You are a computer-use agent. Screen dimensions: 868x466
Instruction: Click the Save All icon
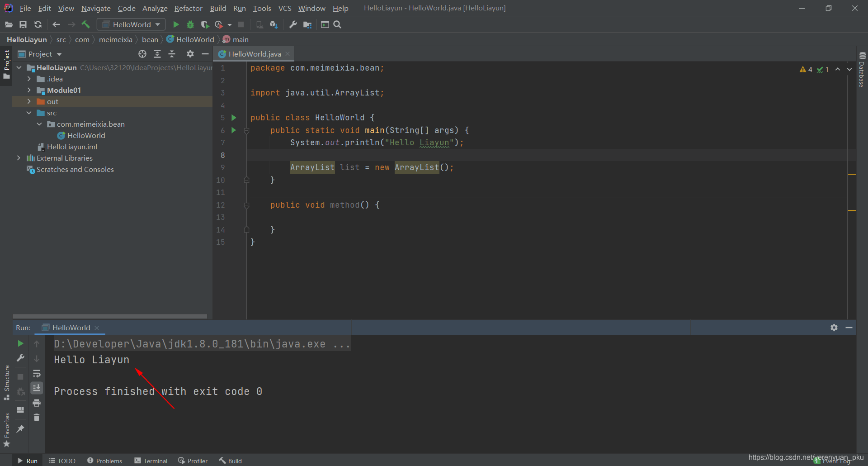click(x=23, y=24)
